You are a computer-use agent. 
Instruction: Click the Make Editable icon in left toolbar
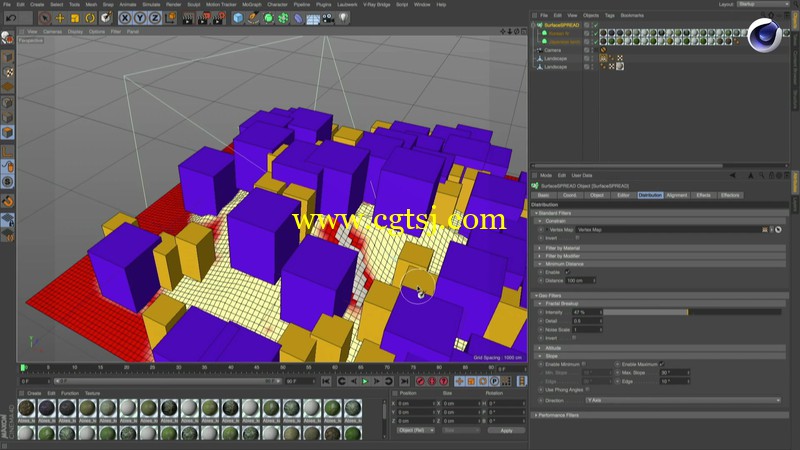7,38
